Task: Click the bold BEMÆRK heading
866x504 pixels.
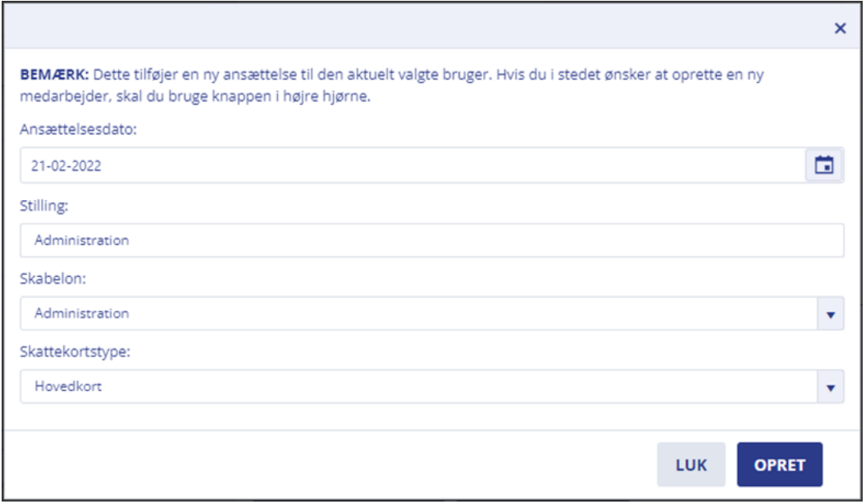Action: pos(54,75)
